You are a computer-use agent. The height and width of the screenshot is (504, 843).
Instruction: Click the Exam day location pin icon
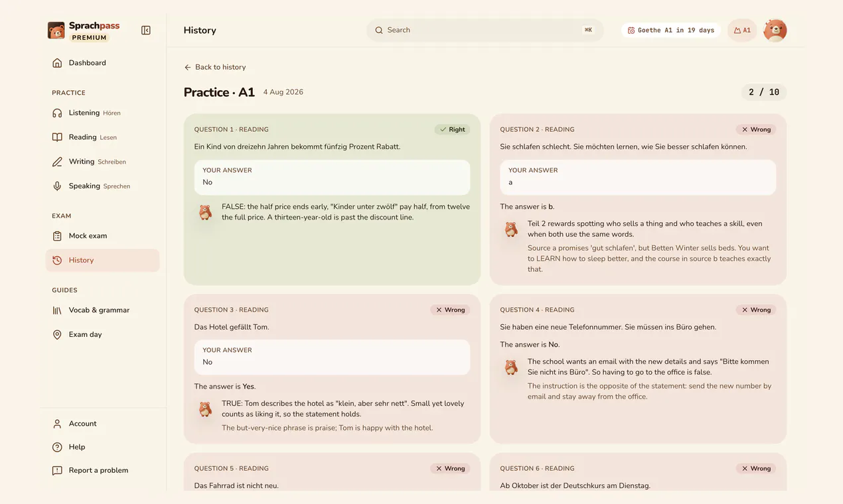57,335
